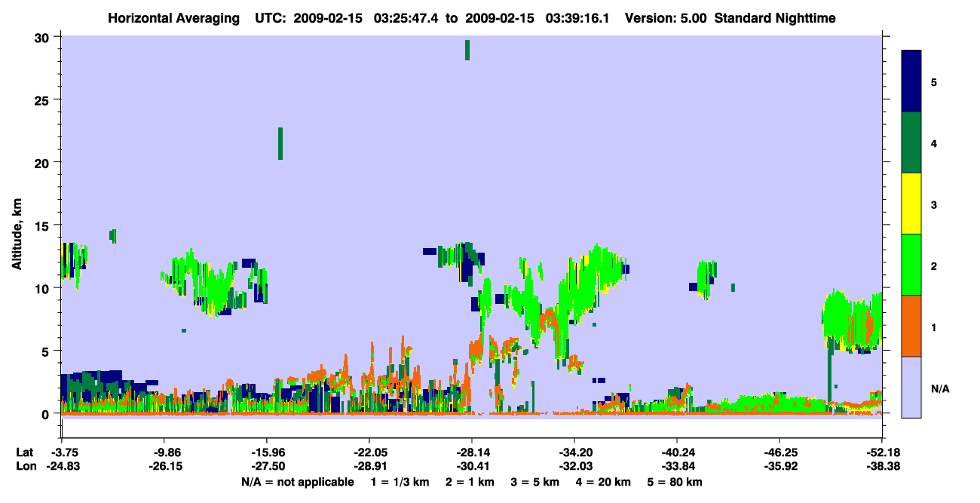Click longitude value '-27.50'
980x503 pixels.
[267, 467]
